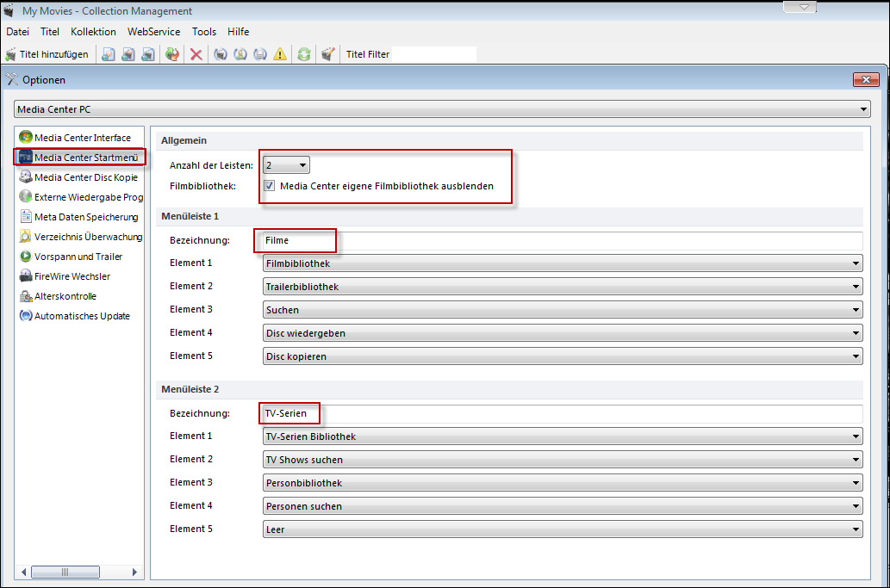
Task: Open the Suchen dropdown
Action: click(x=563, y=310)
